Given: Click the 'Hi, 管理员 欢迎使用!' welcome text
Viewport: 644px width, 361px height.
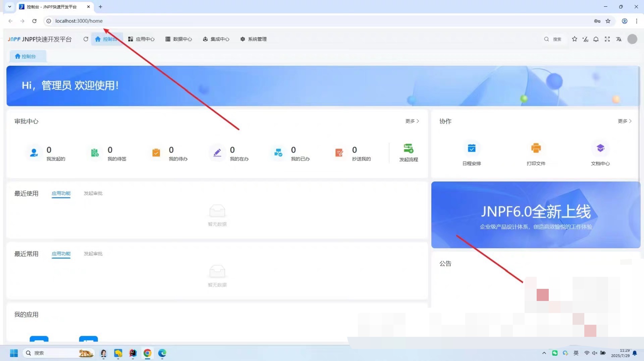Looking at the screenshot, I should click(70, 86).
